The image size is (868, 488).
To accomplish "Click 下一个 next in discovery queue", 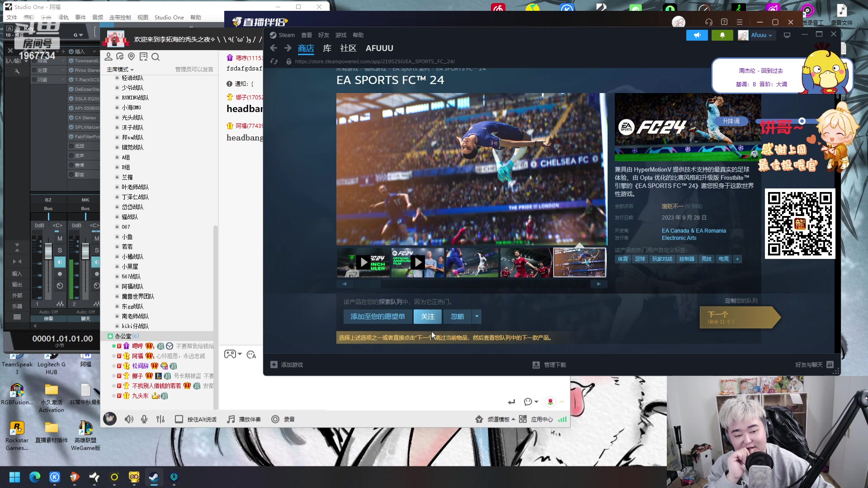I will pyautogui.click(x=740, y=317).
